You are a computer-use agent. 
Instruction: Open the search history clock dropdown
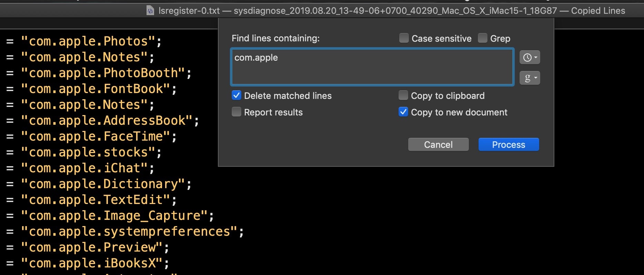click(530, 58)
